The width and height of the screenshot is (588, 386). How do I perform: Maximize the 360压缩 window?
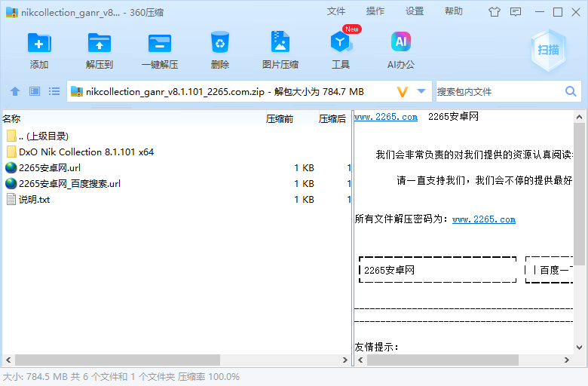558,12
